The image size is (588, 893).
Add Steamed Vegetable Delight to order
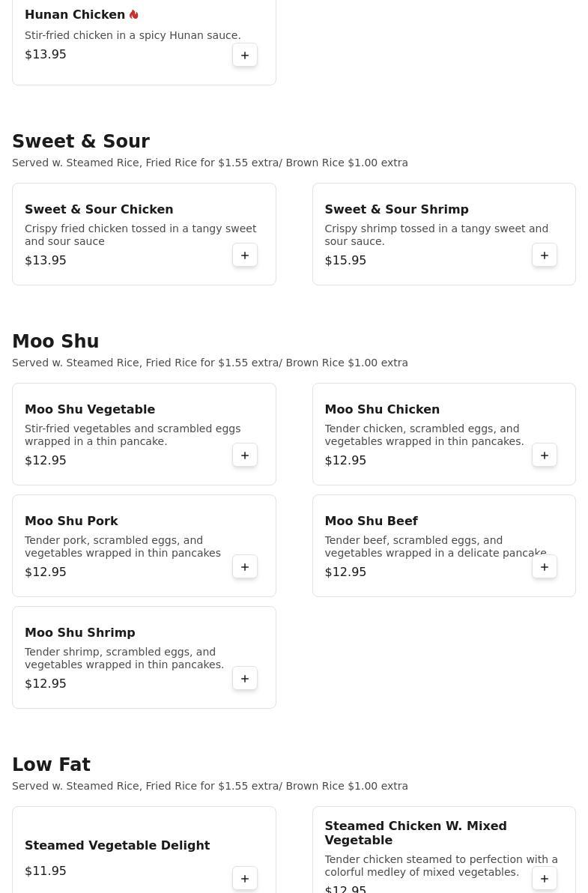[245, 879]
